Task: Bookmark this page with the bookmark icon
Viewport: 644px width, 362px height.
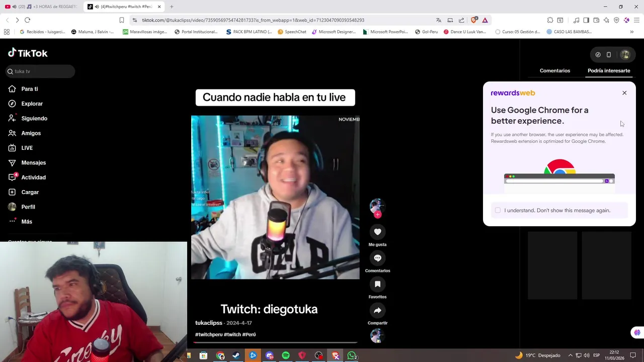Action: tap(122, 20)
